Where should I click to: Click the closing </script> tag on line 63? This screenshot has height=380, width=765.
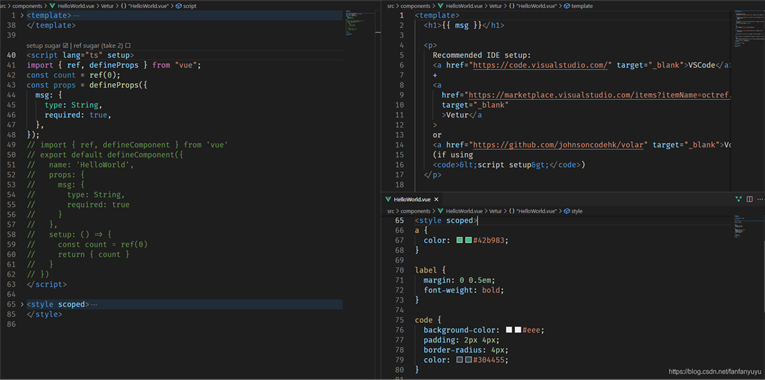[x=47, y=284]
